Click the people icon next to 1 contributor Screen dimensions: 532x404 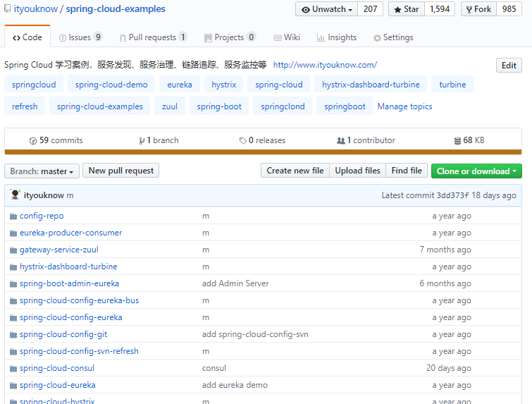coord(340,140)
